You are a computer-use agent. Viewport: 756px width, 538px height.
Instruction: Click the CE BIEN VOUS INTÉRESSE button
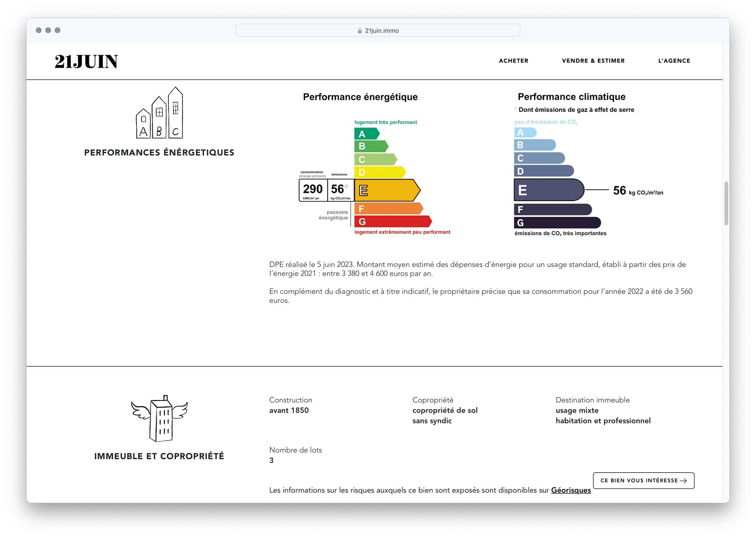pyautogui.click(x=643, y=480)
